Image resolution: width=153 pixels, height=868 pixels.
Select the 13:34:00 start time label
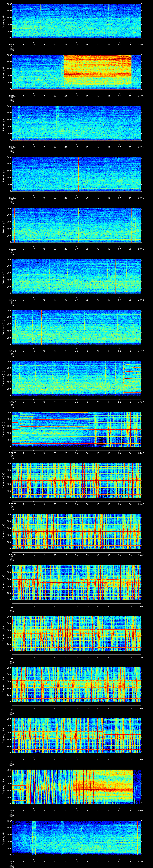tap(12, 555)
